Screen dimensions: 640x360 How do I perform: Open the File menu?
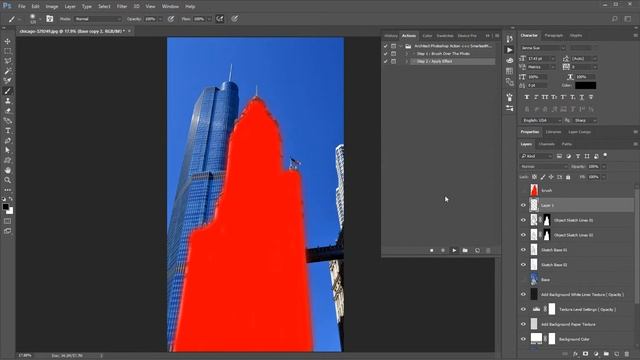click(22, 7)
